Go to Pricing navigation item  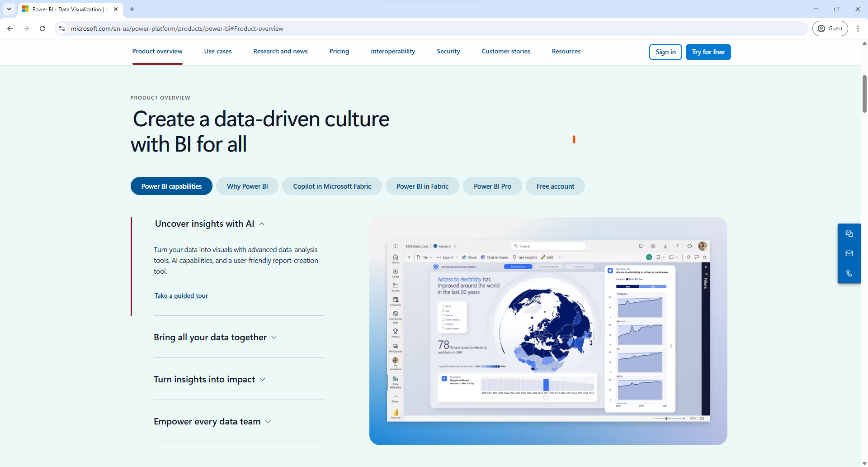(339, 52)
